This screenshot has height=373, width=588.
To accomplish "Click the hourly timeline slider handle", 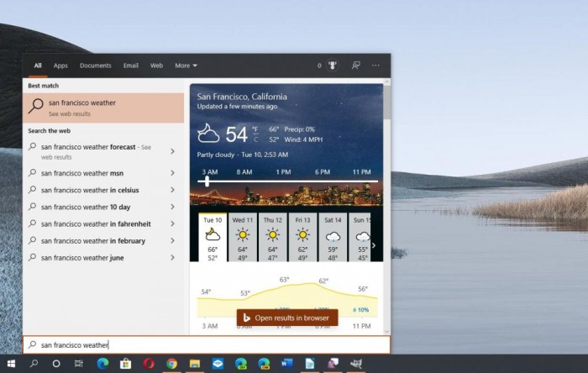I will click(x=207, y=181).
